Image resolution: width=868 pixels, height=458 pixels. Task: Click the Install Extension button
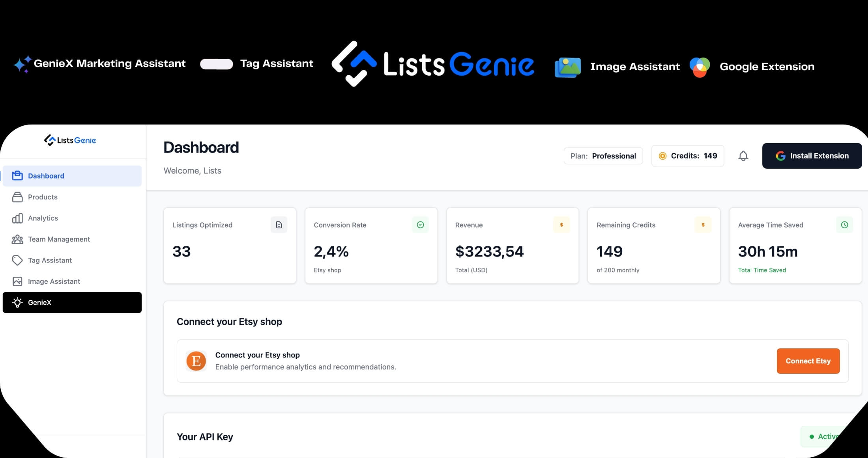pyautogui.click(x=812, y=156)
